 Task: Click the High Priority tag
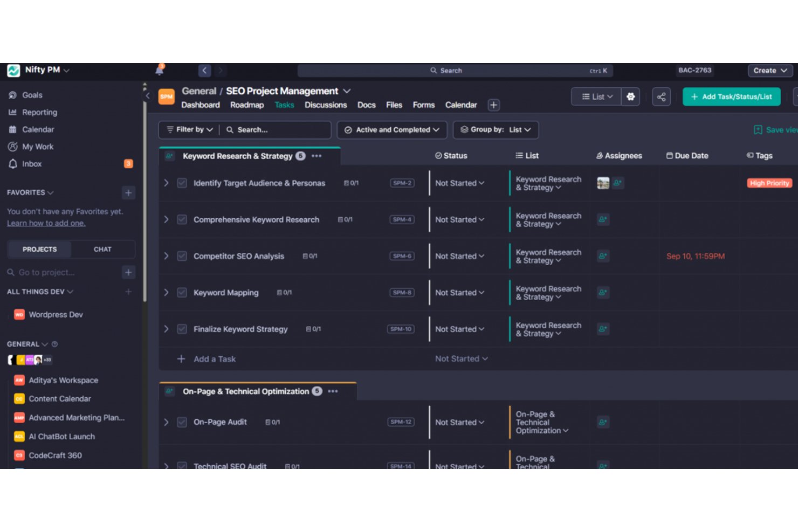(769, 183)
